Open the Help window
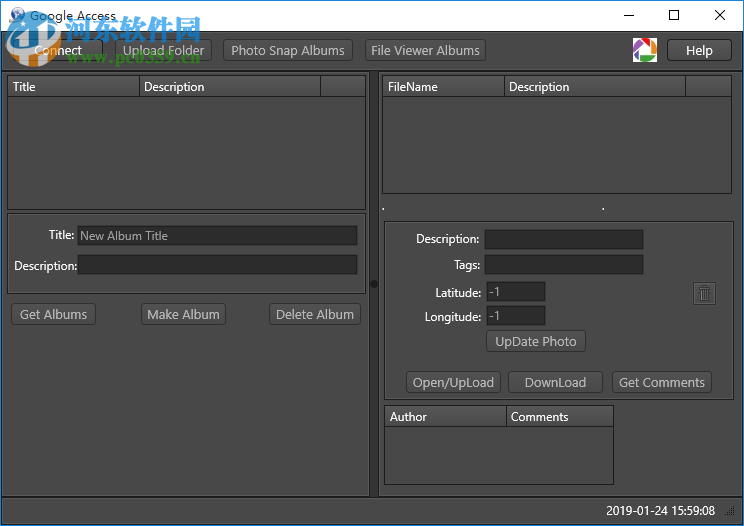 (699, 50)
